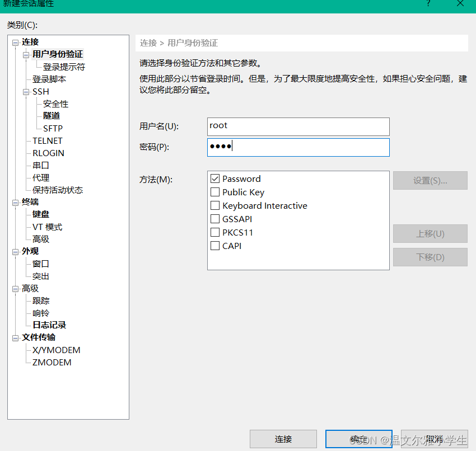Select the 连接 root tree item

(30, 42)
